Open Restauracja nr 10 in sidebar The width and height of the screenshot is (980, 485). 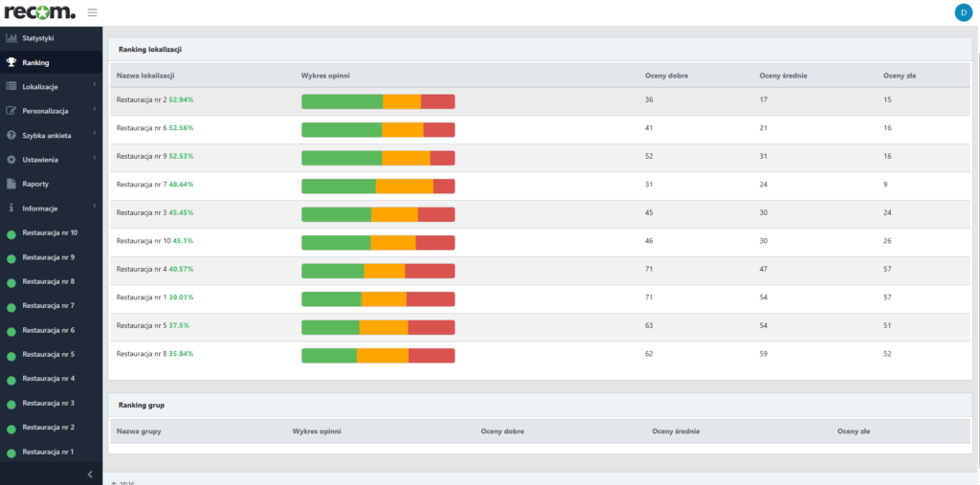(x=50, y=233)
